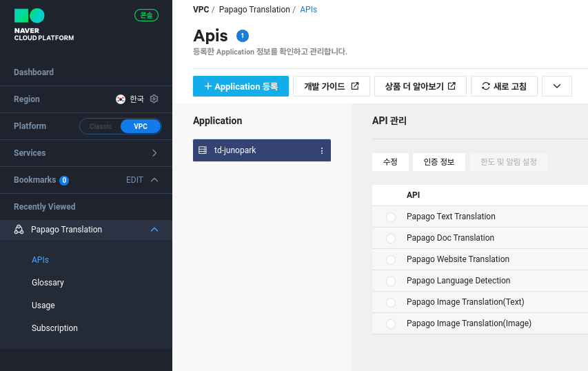Image resolution: width=588 pixels, height=371 pixels.
Task: Click the 인증 정보 button
Action: (439, 162)
